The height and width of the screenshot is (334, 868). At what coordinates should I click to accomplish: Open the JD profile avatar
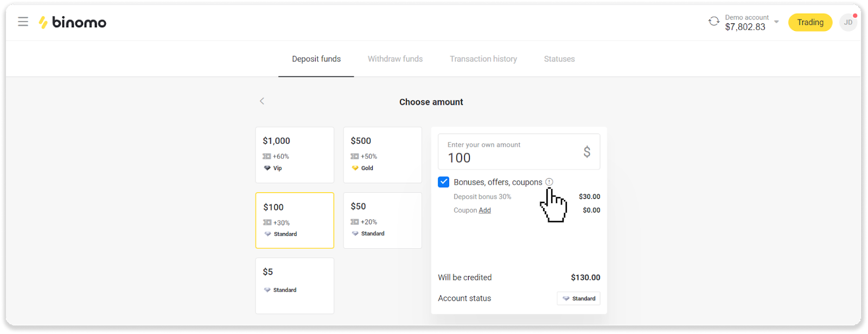847,22
